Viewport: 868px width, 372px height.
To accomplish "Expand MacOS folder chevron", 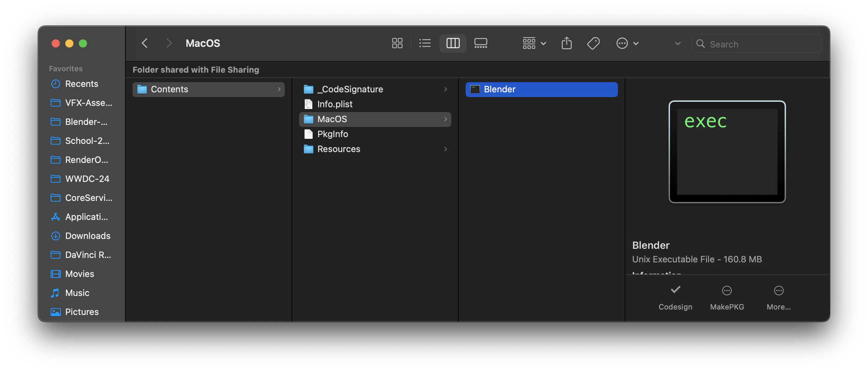I will [446, 119].
